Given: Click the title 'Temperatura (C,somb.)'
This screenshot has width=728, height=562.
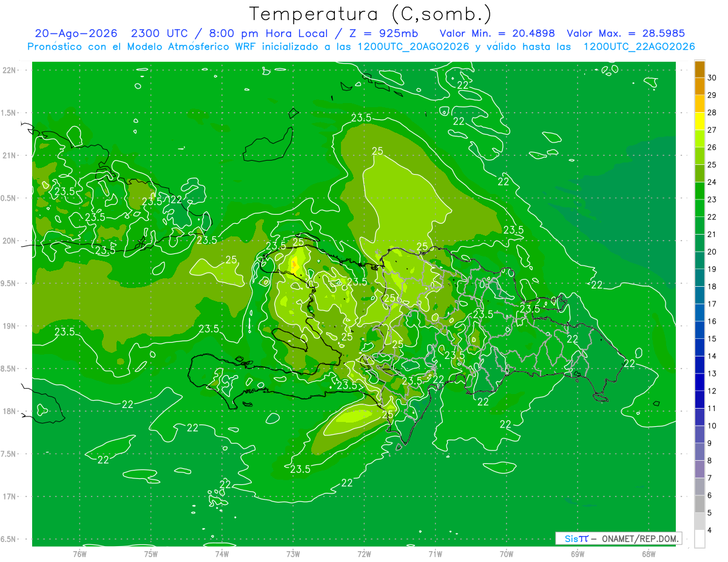Looking at the screenshot, I should point(371,15).
